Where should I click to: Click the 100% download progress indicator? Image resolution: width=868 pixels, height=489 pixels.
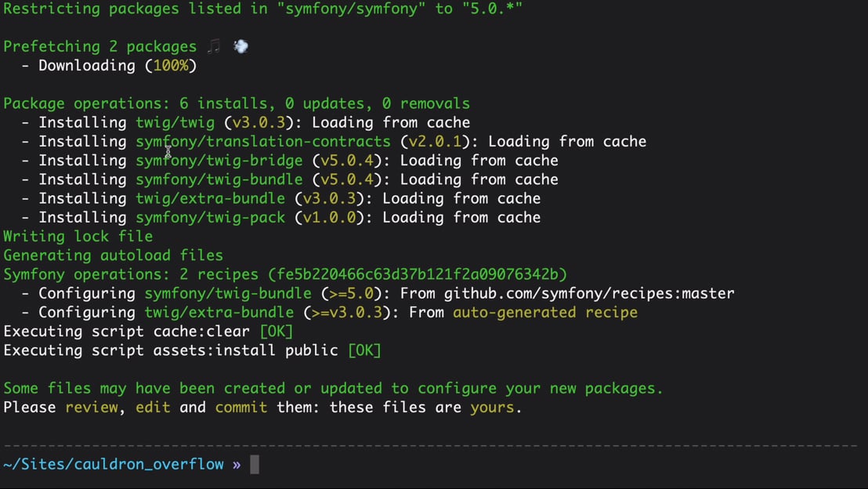(170, 66)
